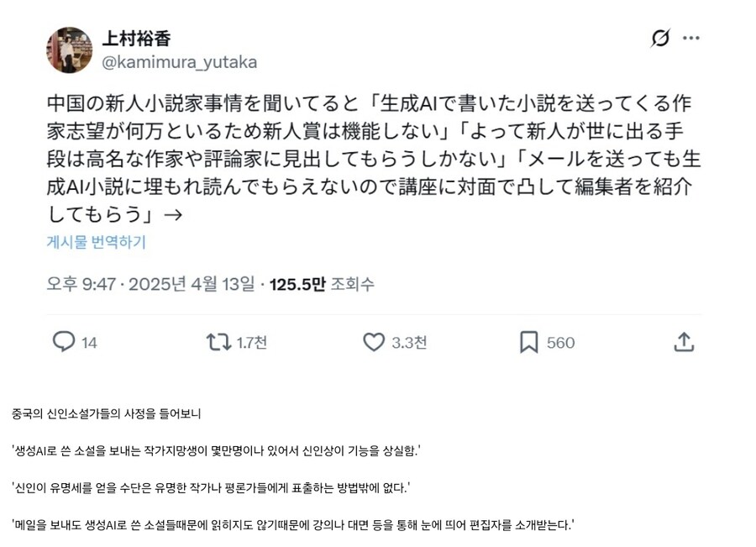Click the like count 3.3천
The image size is (756, 547).
click(407, 343)
